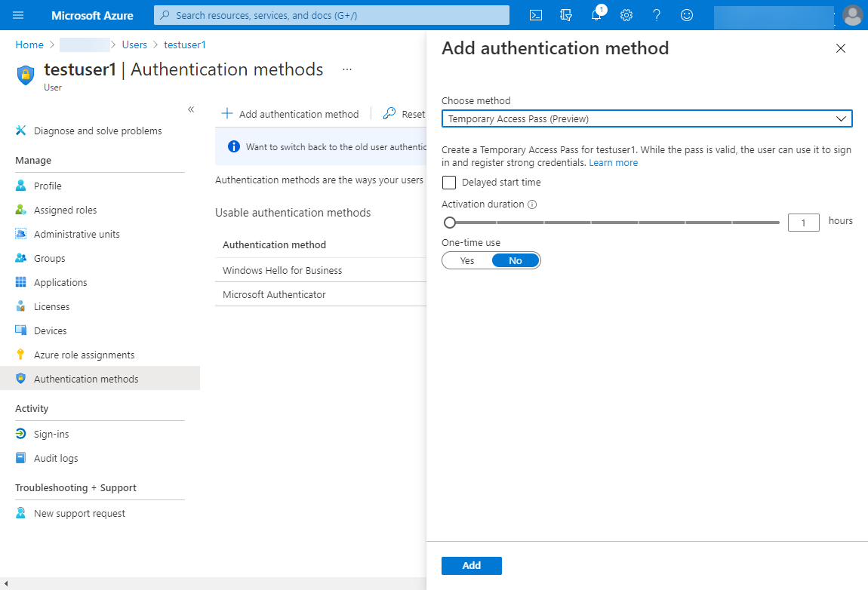Open more options ellipsis beside page title
The width and height of the screenshot is (868, 590).
point(347,69)
